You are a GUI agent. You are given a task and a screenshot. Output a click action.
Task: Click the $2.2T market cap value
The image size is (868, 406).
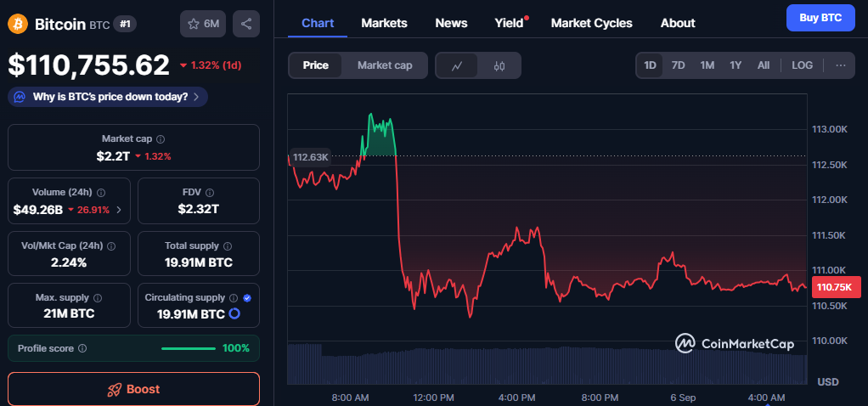click(x=113, y=156)
